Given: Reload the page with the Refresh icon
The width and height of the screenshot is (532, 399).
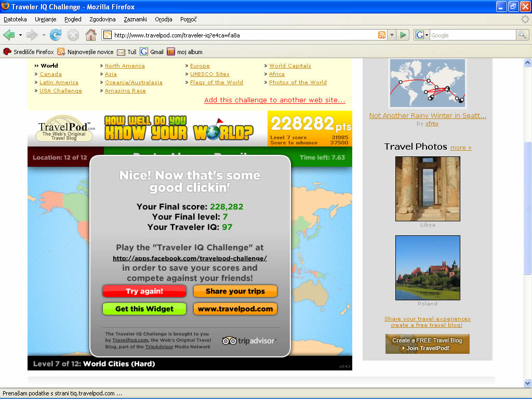Looking at the screenshot, I should (x=55, y=35).
